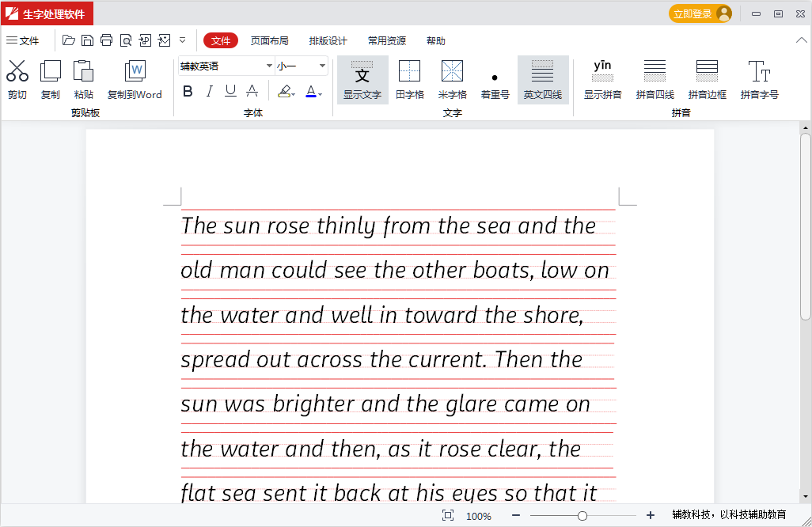This screenshot has width=812, height=527.
Task: Click the picture icon in the quick access bar
Action: click(164, 40)
